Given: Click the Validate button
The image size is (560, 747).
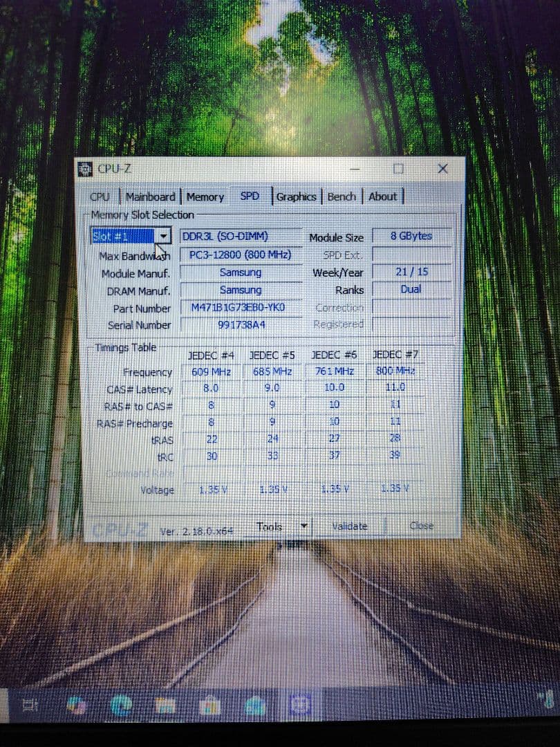Looking at the screenshot, I should click(349, 526).
